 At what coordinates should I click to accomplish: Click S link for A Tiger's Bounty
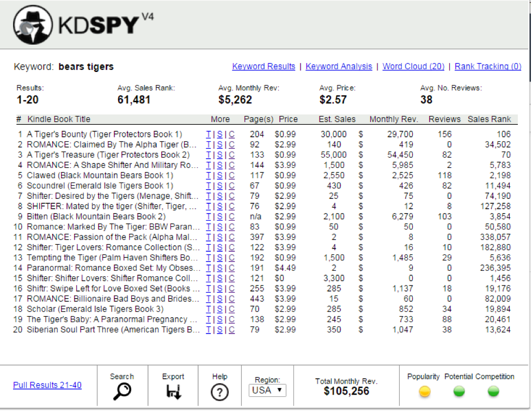pyautogui.click(x=220, y=135)
